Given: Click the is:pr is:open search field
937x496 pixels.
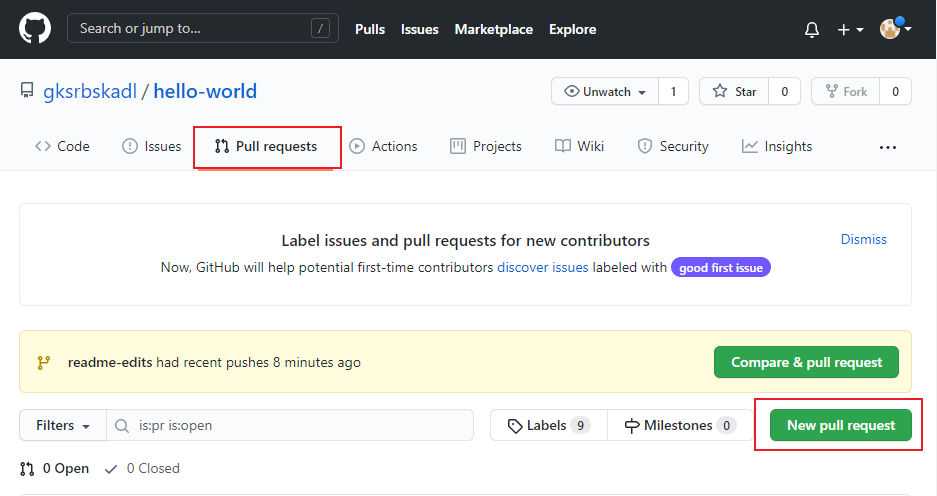Looking at the screenshot, I should pos(290,425).
